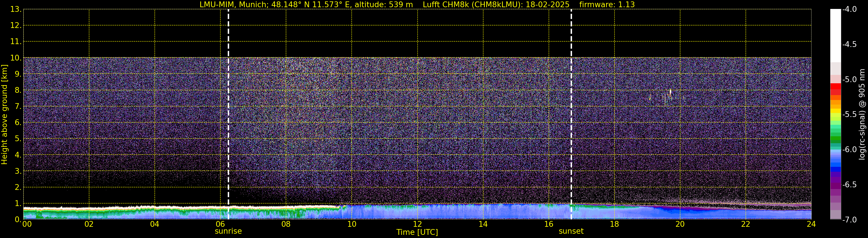
Task: Click the '7.' height axis tick label
Action: pos(18,107)
